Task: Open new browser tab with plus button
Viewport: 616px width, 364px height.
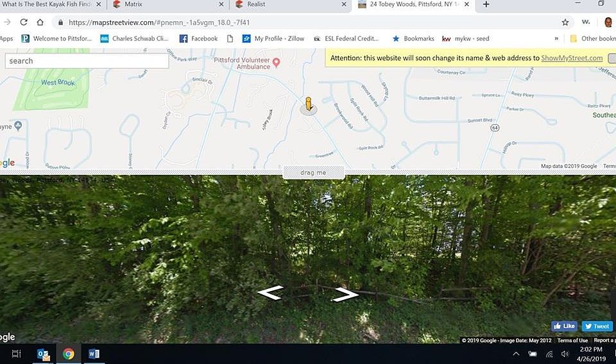Action: pos(486,4)
